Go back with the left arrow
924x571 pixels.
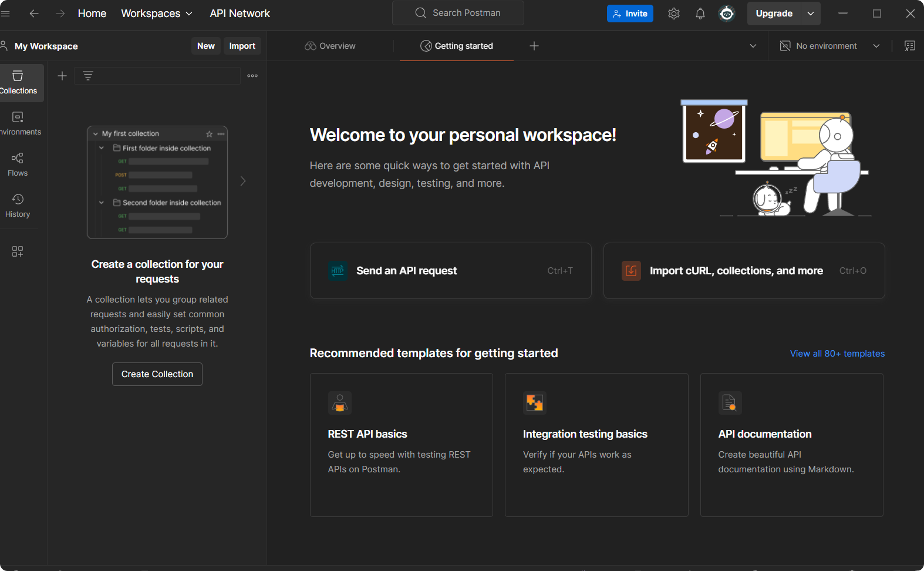click(x=34, y=13)
